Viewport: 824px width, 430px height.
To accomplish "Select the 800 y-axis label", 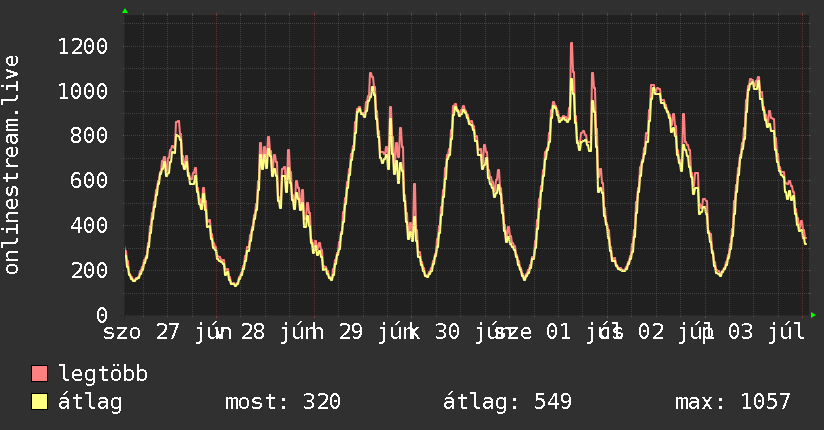I will (x=89, y=136).
